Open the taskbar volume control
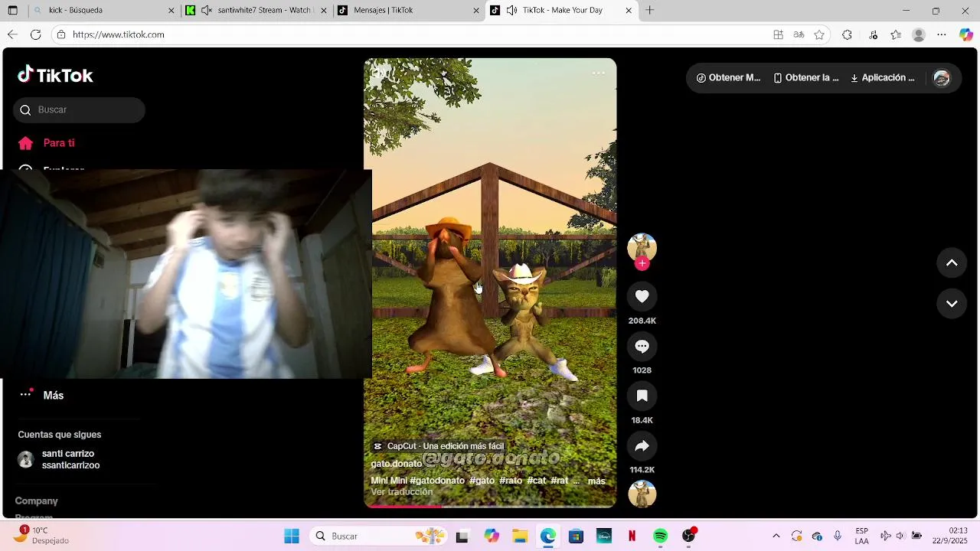Screen dimensions: 980x551 [900, 536]
